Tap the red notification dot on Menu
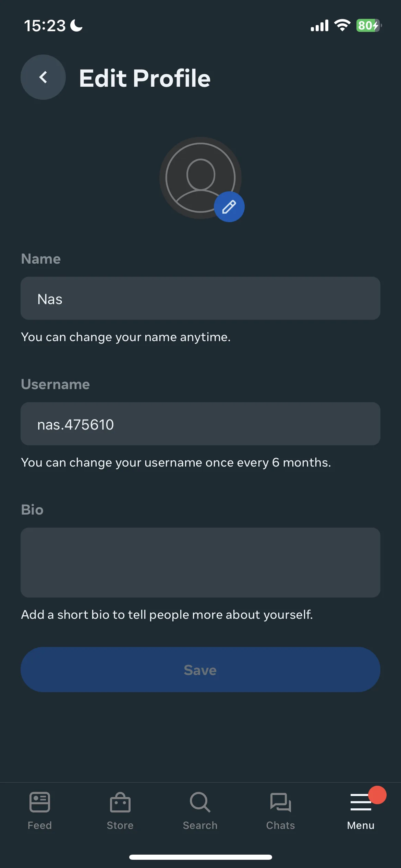Screen dimensions: 401x868 point(377,795)
